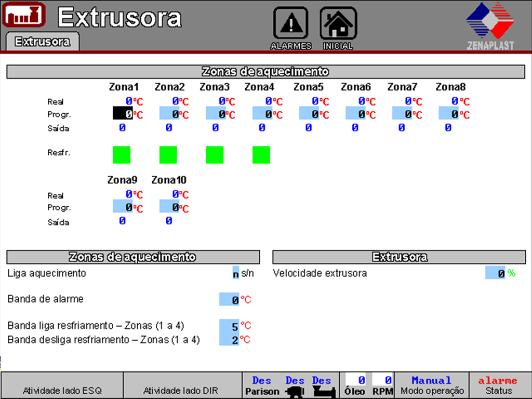Select the Zona10 Progr. temperature field
532x399 pixels.
[x=169, y=207]
